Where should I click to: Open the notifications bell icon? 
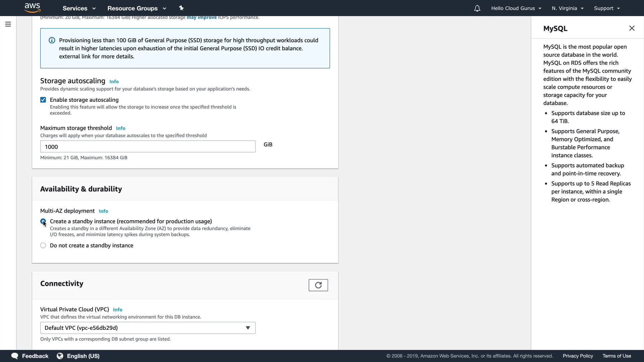(x=477, y=8)
